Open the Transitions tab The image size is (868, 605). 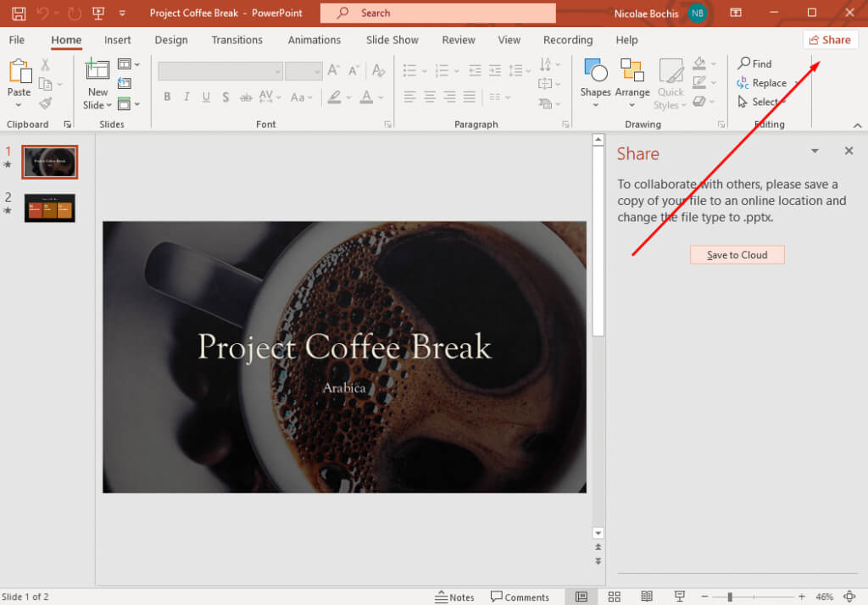(x=236, y=40)
